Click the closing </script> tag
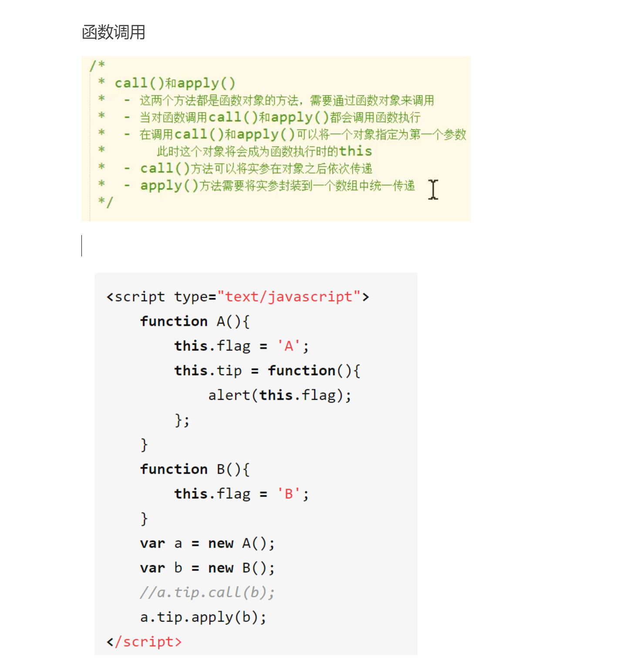Screen dimensions: 639x672 click(144, 642)
